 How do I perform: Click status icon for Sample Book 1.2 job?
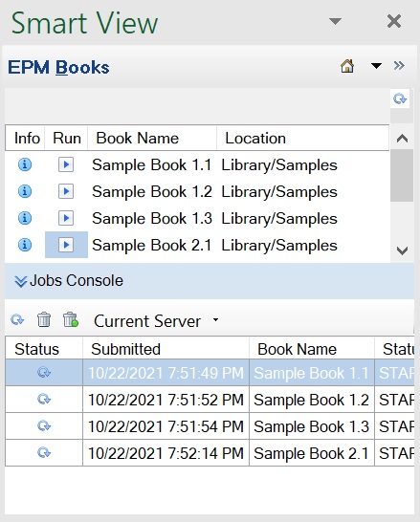coord(44,400)
